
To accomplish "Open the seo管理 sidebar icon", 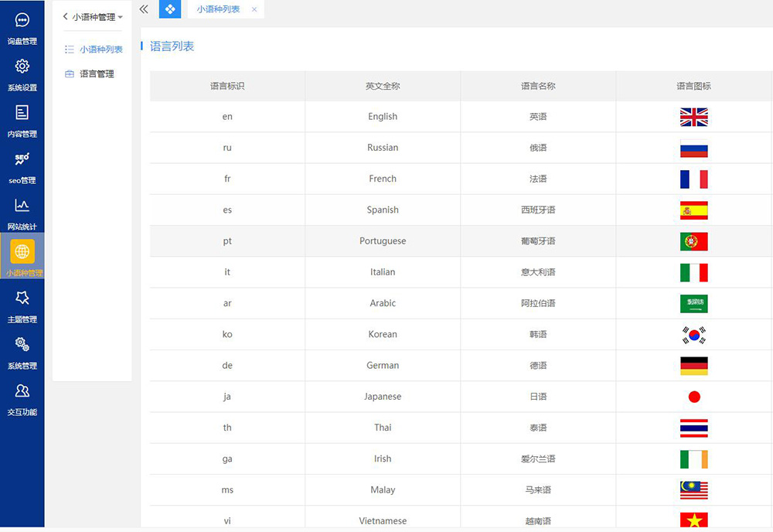I will click(x=22, y=160).
